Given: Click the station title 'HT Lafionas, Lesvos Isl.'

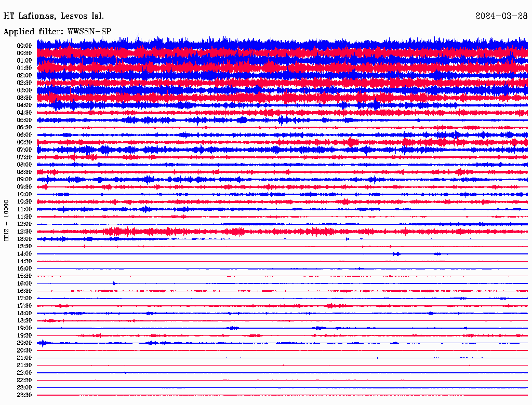Looking at the screenshot, I should 54,16.
